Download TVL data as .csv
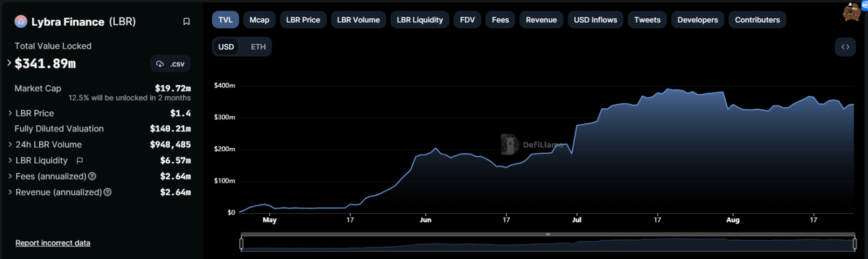Screen dimensions: 868x259 (x=170, y=64)
